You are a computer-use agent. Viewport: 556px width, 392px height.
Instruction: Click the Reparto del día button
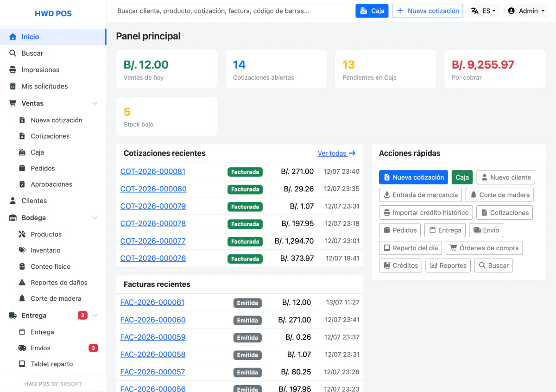[411, 248]
